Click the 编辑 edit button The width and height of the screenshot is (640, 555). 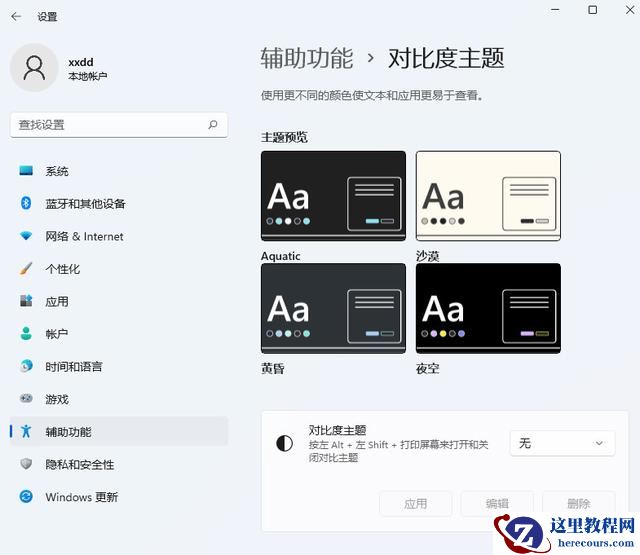(497, 504)
